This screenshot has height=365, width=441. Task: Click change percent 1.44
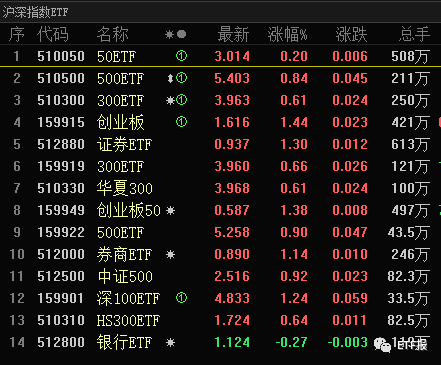tap(294, 122)
